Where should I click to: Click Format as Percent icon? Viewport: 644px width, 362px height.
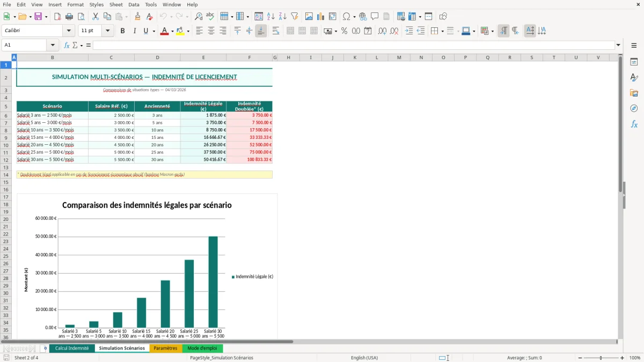(344, 31)
